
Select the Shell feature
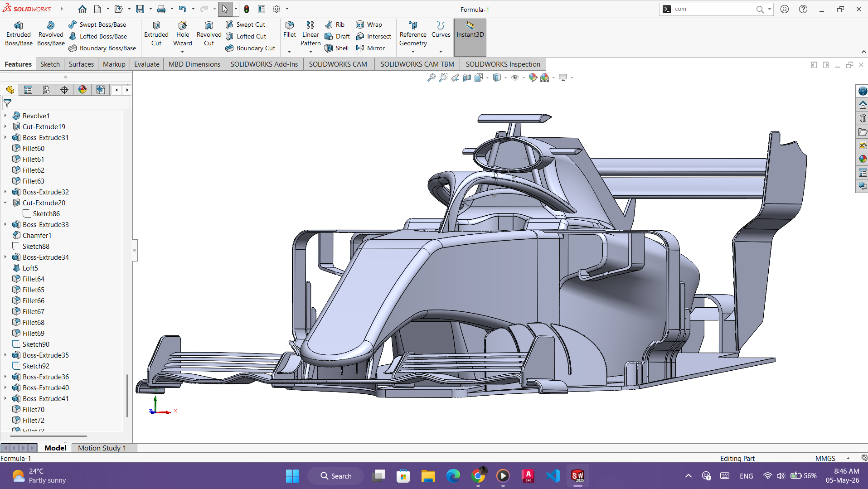pos(337,48)
